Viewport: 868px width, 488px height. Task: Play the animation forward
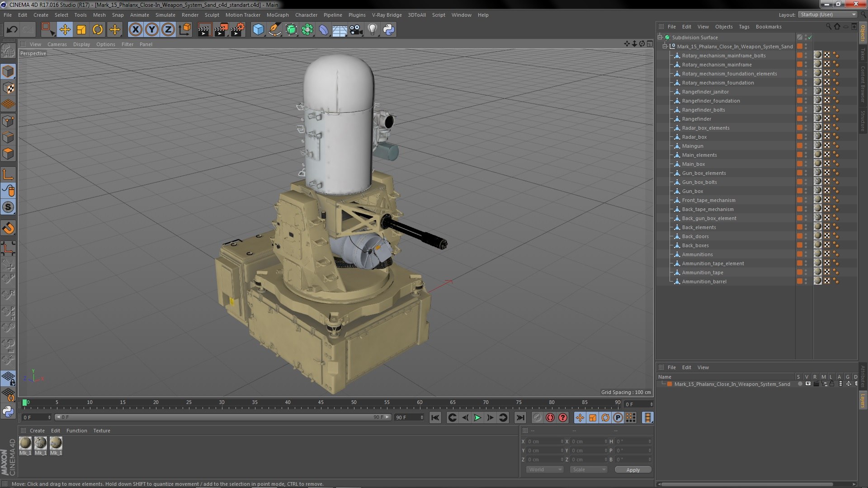point(477,418)
